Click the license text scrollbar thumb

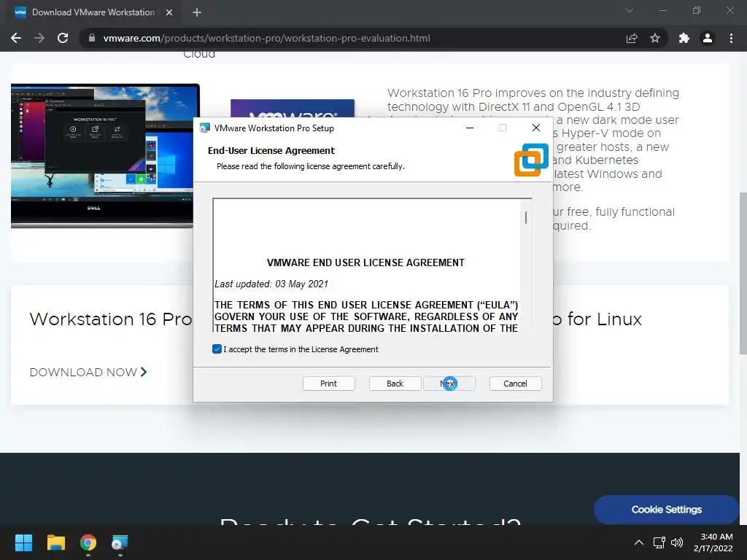pos(526,217)
